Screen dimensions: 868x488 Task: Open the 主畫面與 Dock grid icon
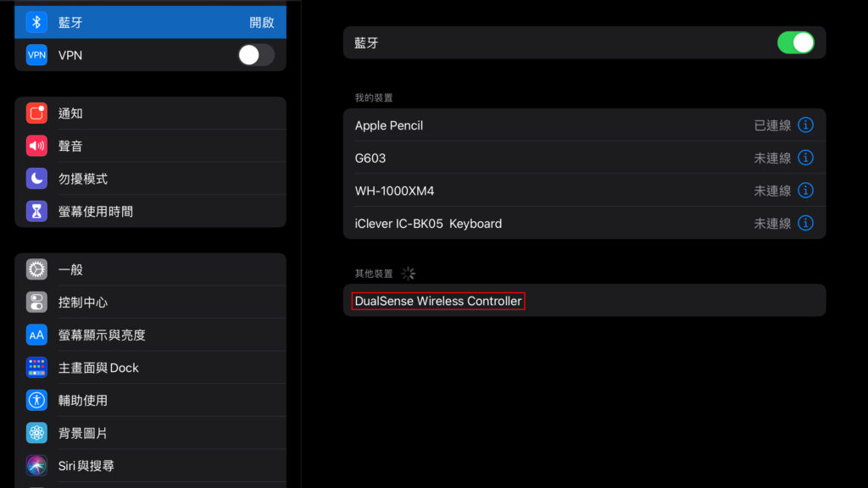click(x=36, y=368)
